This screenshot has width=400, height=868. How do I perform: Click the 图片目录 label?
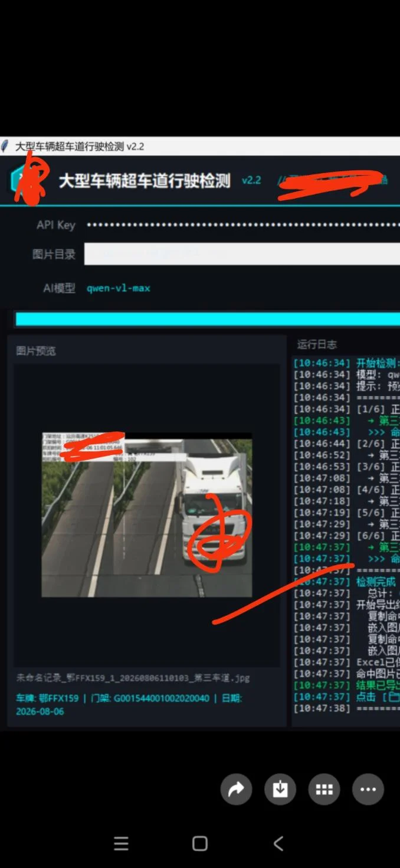[54, 255]
